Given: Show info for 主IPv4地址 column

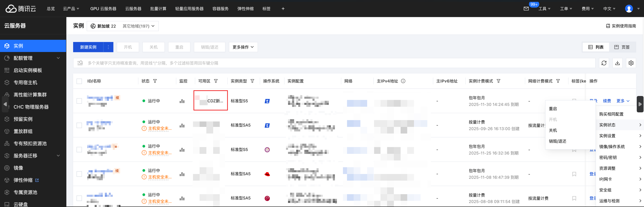Looking at the screenshot, I should click(x=403, y=81).
